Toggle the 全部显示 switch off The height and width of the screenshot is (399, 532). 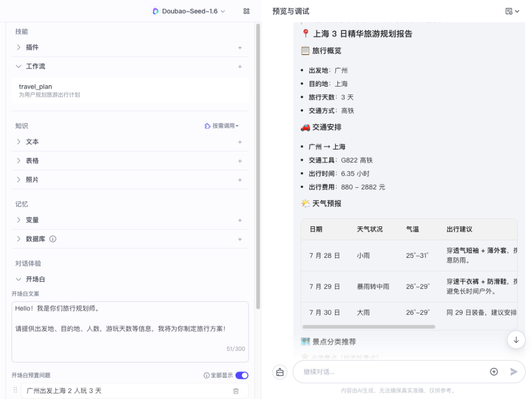click(x=241, y=374)
